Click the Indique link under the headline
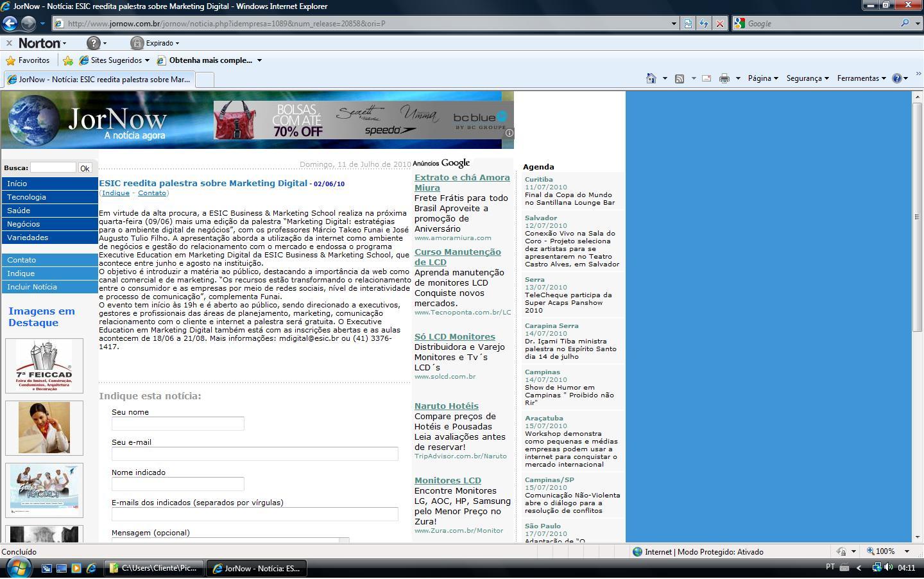 click(116, 193)
